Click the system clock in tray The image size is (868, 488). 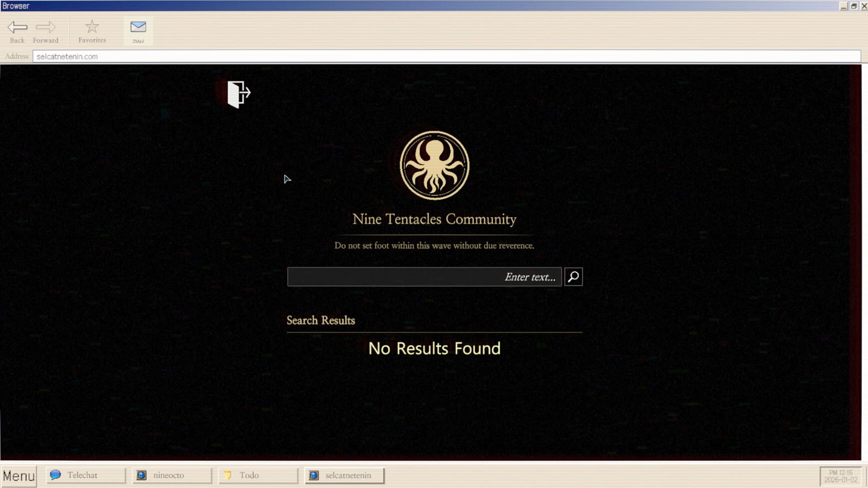pyautogui.click(x=840, y=476)
